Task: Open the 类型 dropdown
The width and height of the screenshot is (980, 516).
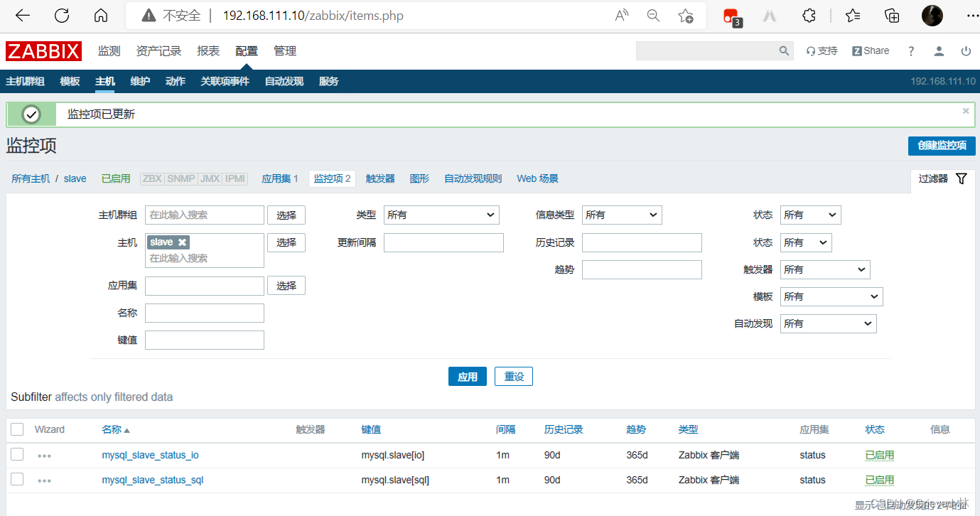Action: (x=441, y=215)
